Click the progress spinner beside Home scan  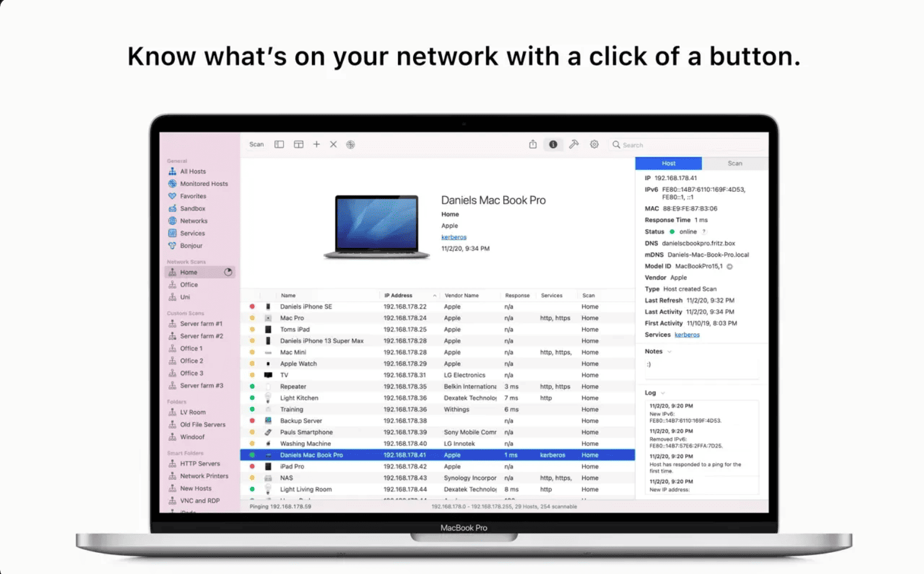[x=228, y=272]
